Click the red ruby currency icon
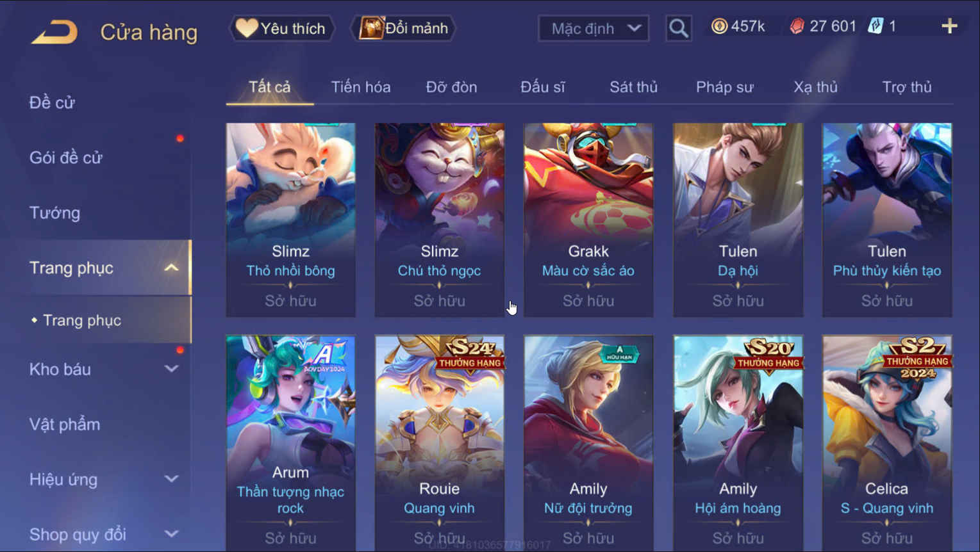This screenshot has height=552, width=980. click(x=797, y=26)
